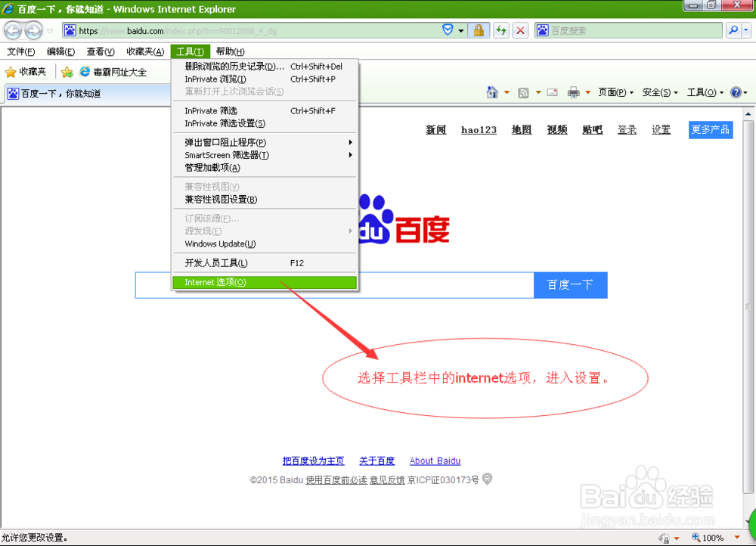Select InPrivate 浏览(I) menu item

coord(264,79)
